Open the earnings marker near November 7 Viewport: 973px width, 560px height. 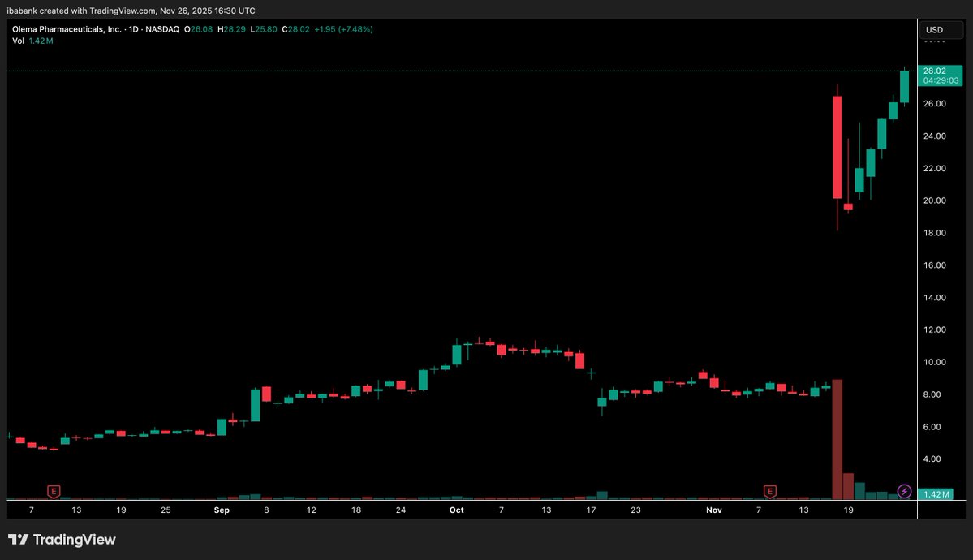point(769,491)
